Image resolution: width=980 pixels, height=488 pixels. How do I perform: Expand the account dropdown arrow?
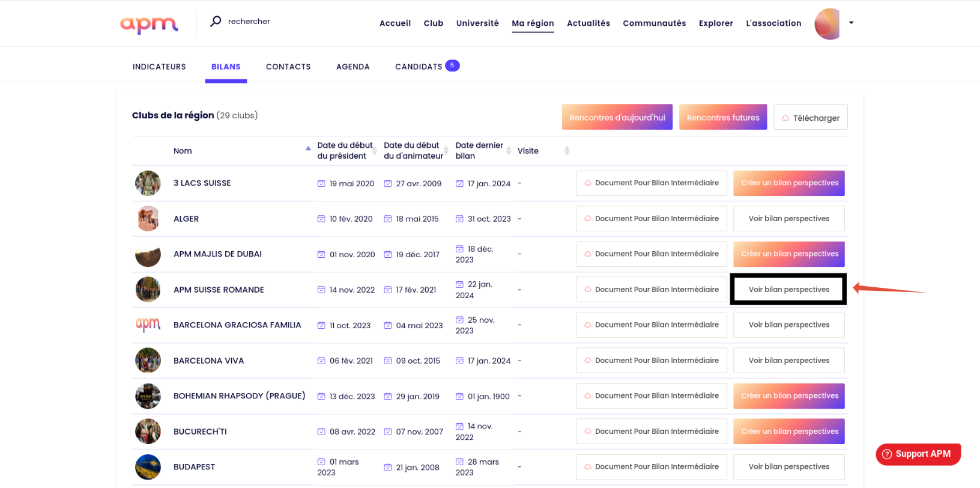coord(851,23)
